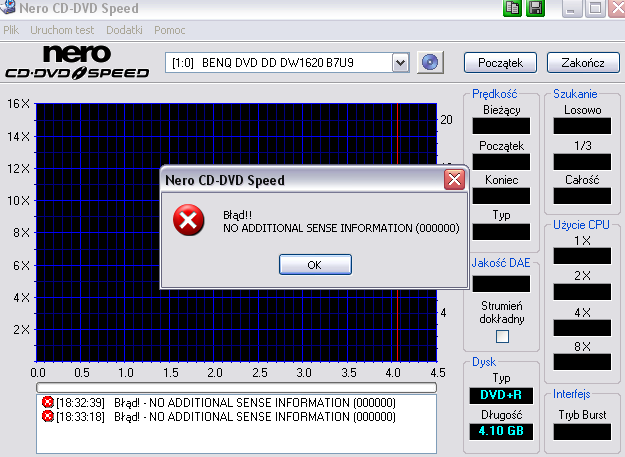Click the Interfejs group label
Viewport: 625px width, 457px height.
coord(572,394)
